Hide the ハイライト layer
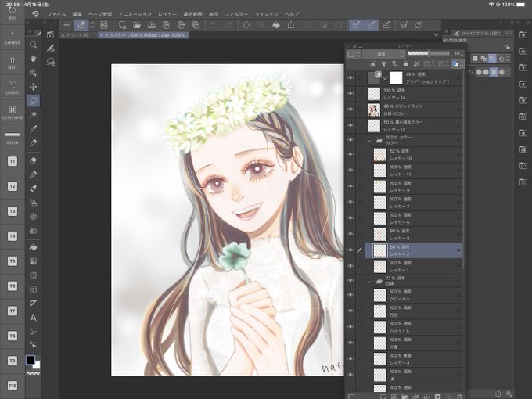Screen dimensions: 532x399 350,327
